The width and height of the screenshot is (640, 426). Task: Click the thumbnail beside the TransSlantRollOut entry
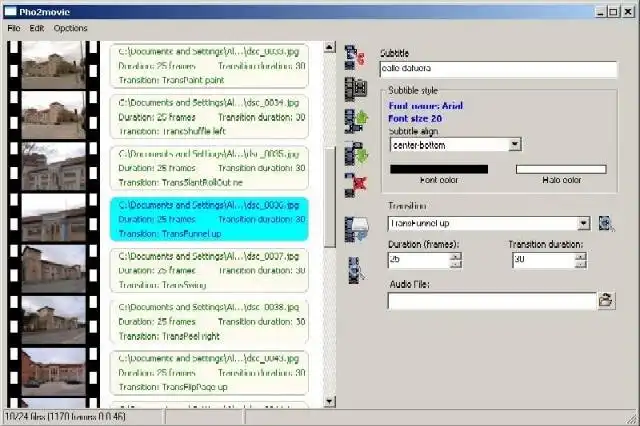53,166
